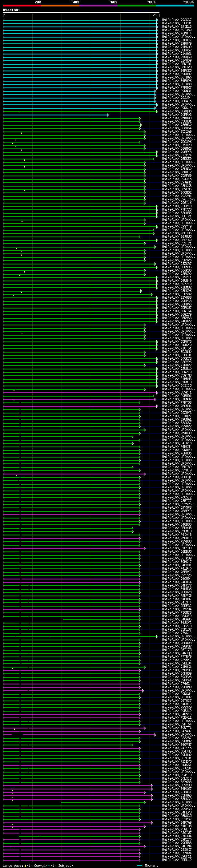The image size is (197, 868).
Task: Open hit UniRef100_B4FCE5
Action: tap(177, 71)
